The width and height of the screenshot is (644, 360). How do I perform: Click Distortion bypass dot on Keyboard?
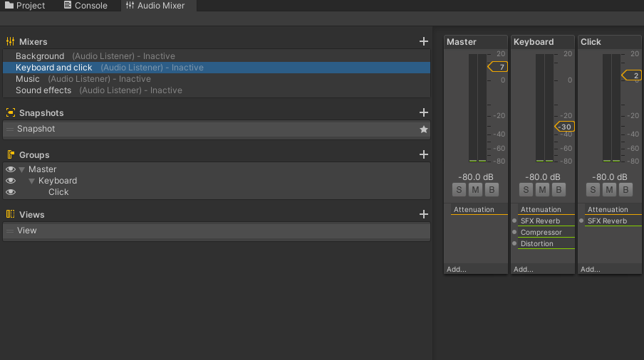514,243
